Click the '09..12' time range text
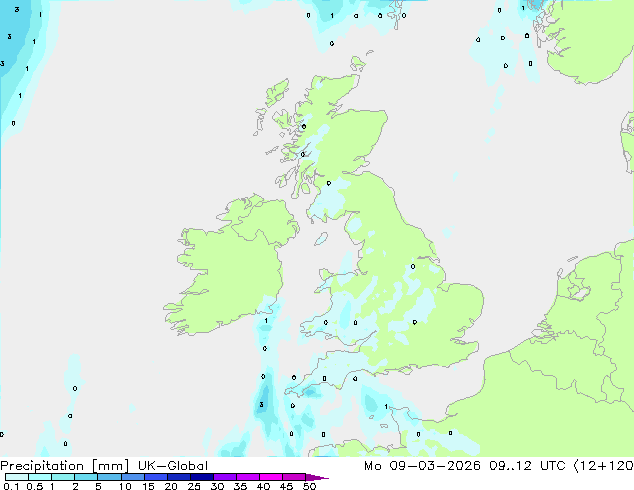 pos(510,466)
